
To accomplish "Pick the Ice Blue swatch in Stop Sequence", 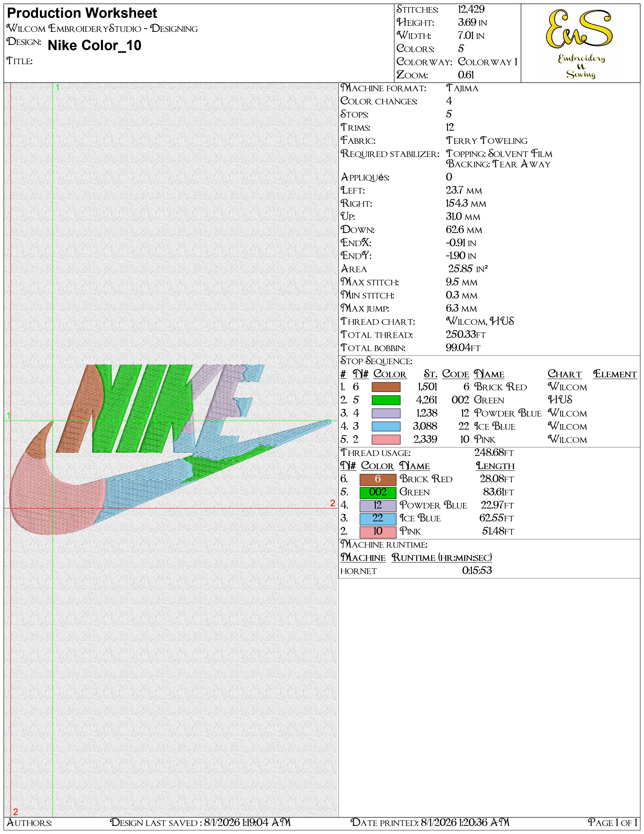I will click(386, 426).
